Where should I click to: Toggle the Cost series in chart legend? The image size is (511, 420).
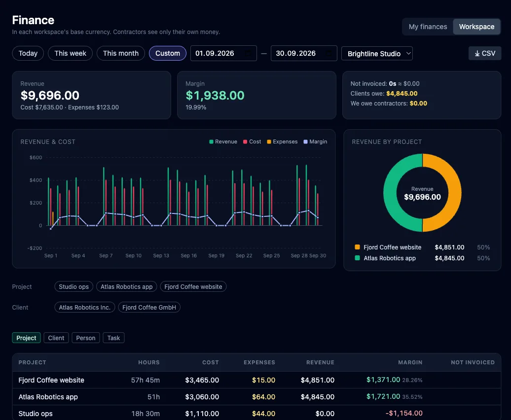252,141
